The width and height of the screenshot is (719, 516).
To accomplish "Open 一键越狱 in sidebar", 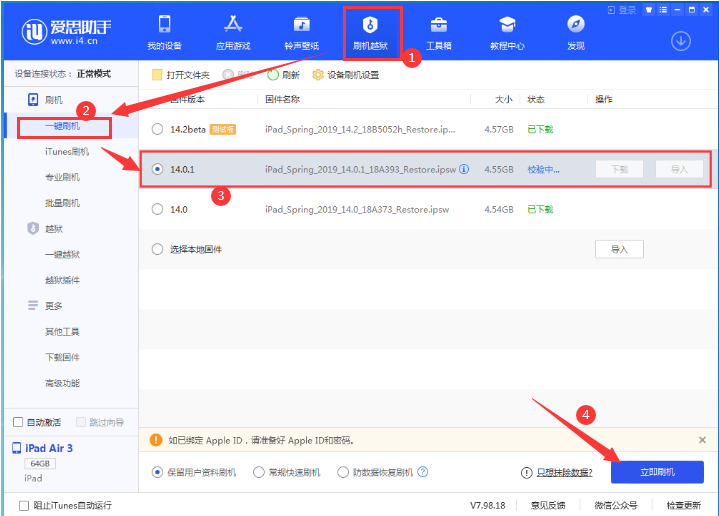I will click(x=63, y=254).
